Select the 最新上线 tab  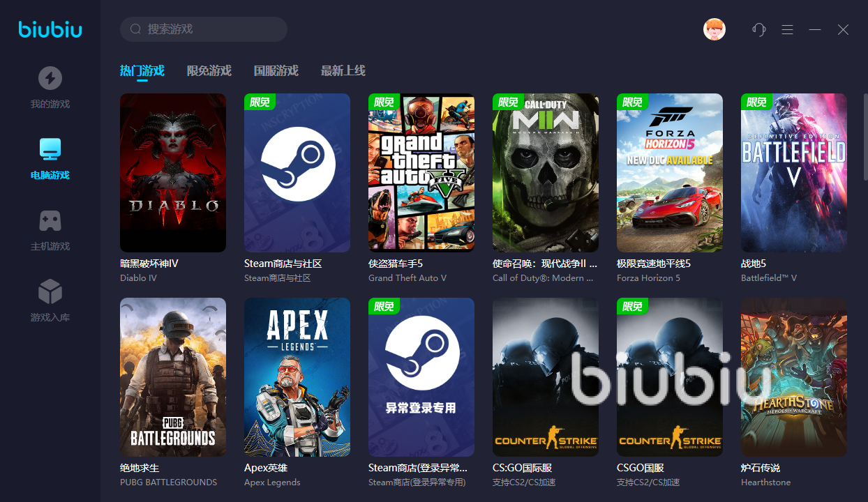343,70
